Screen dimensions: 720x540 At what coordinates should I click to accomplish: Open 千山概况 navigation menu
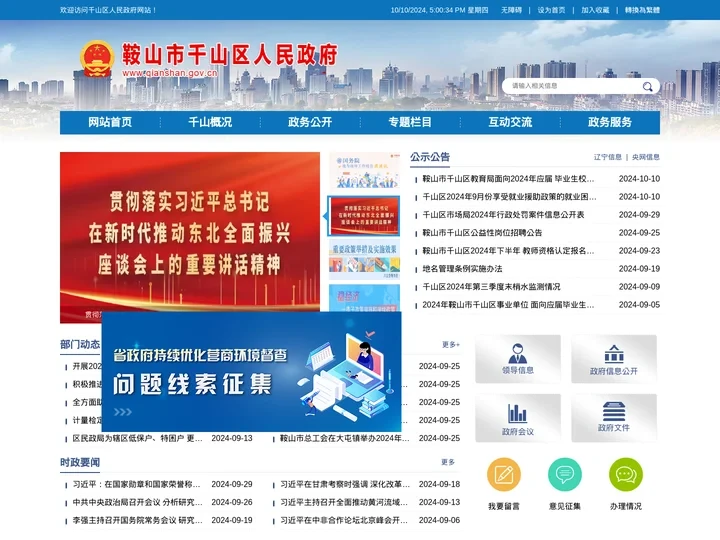pyautogui.click(x=210, y=122)
